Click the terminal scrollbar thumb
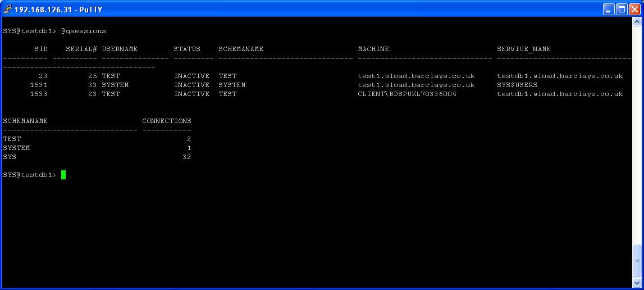The width and height of the screenshot is (644, 290). pyautogui.click(x=637, y=261)
